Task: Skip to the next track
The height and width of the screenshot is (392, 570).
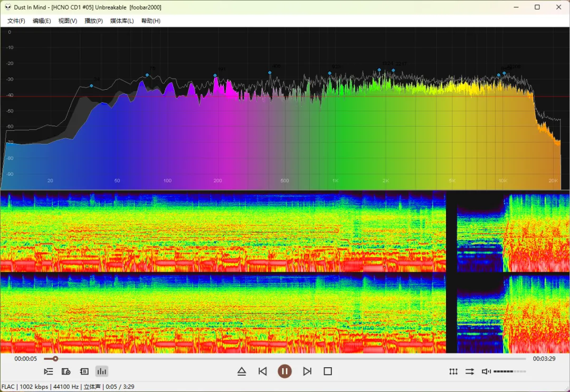Action: click(308, 371)
